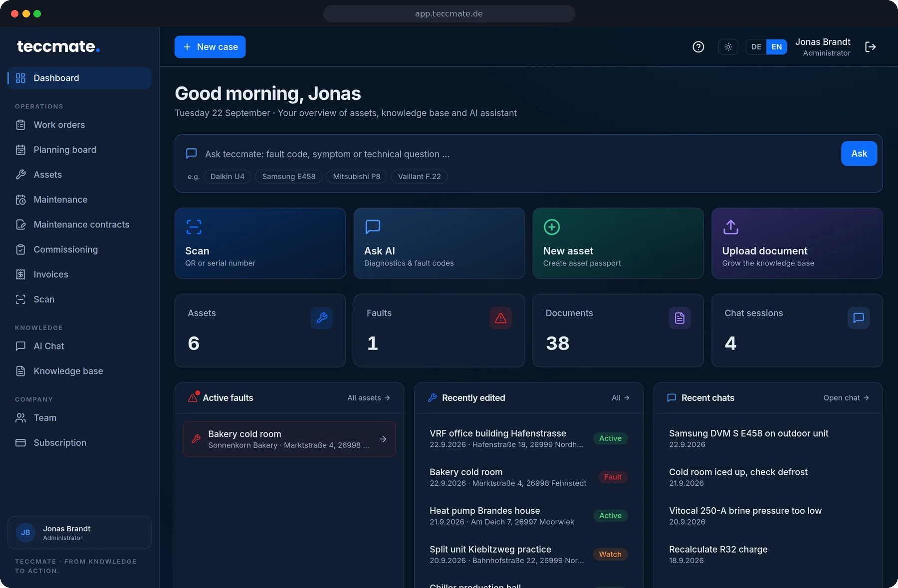Image resolution: width=898 pixels, height=588 pixels.
Task: Open the Samsung DVM S E458 chat
Action: point(768,438)
